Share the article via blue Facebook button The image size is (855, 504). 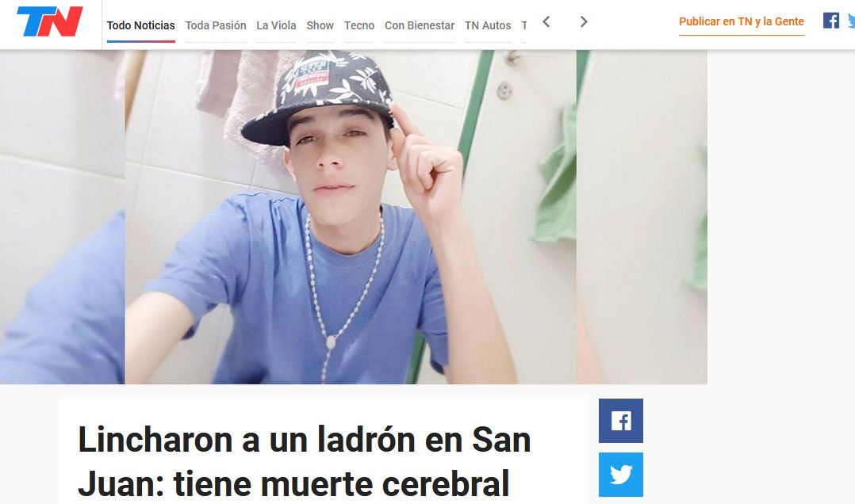[x=620, y=421]
